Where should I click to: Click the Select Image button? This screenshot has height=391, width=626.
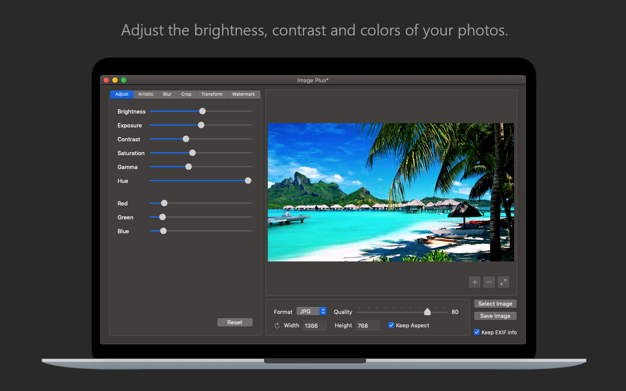click(495, 304)
